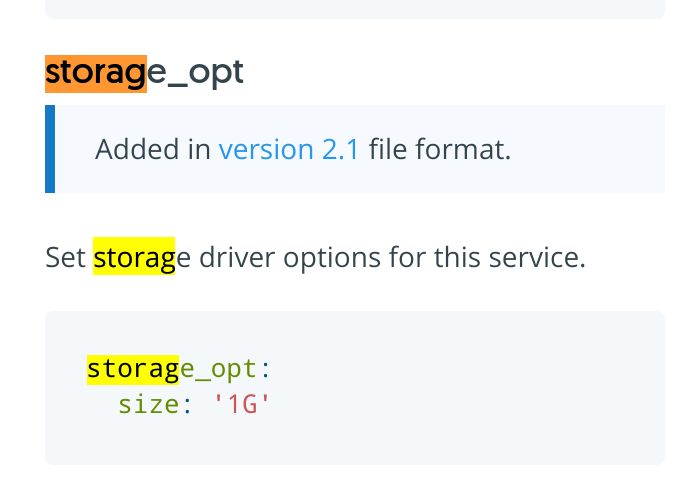699x489 pixels.
Task: Click the partial code block at top
Action: point(355,9)
